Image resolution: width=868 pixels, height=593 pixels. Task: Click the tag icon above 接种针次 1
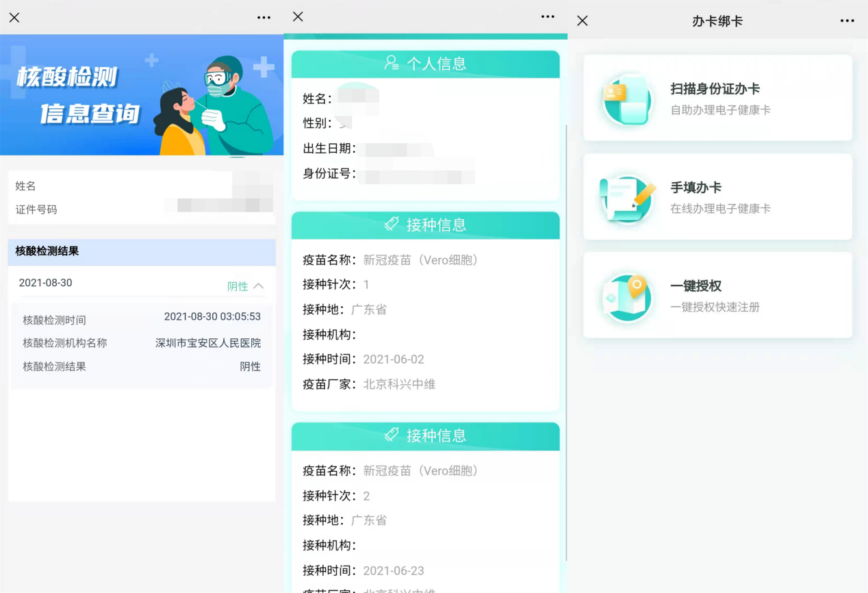(x=392, y=224)
